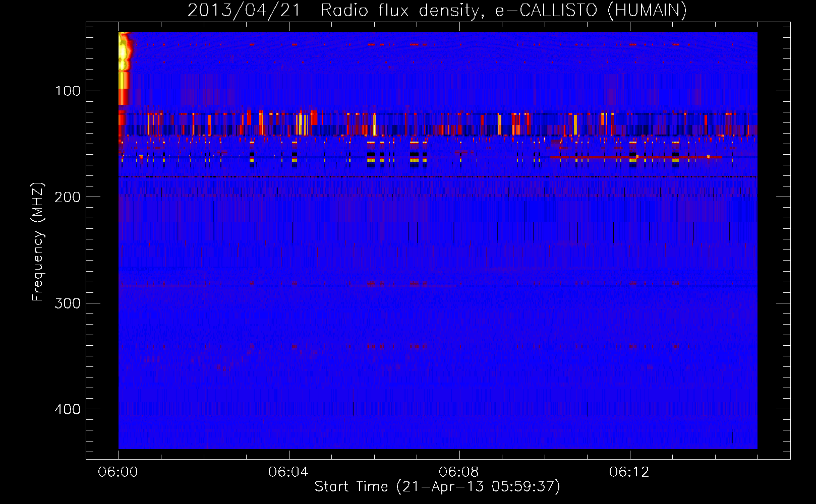Select the 100 frequency tick label
This screenshot has height=504, width=816.
tap(68, 91)
